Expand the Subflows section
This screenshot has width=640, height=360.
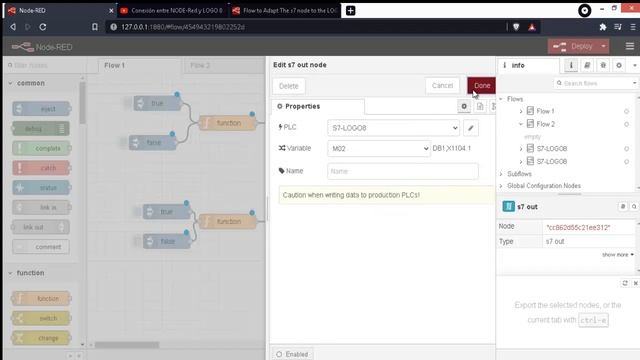click(x=501, y=174)
